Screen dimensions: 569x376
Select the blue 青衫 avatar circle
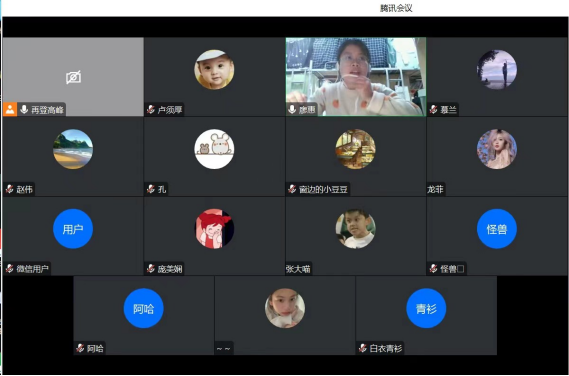(x=426, y=308)
